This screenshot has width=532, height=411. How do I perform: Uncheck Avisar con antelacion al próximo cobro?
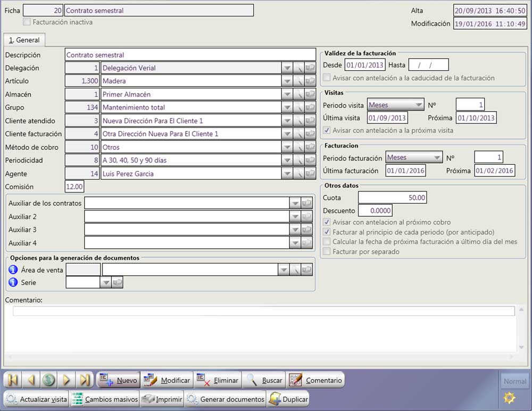(327, 222)
